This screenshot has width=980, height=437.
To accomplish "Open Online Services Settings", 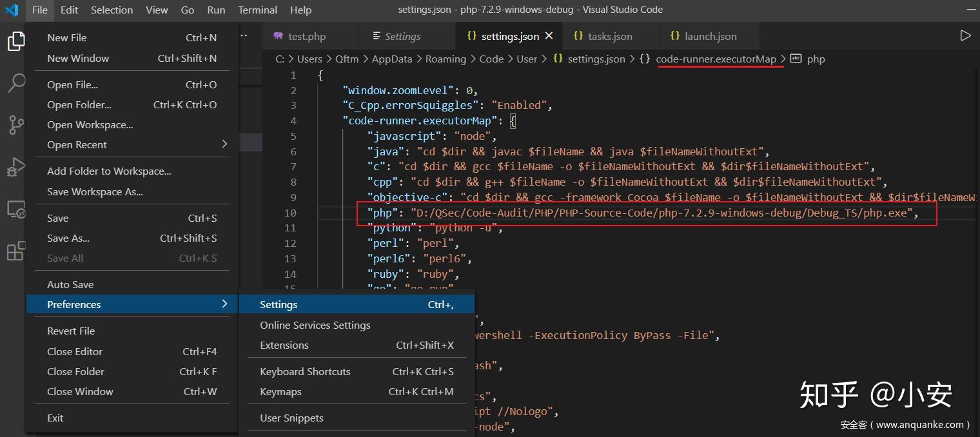I will 357,325.
